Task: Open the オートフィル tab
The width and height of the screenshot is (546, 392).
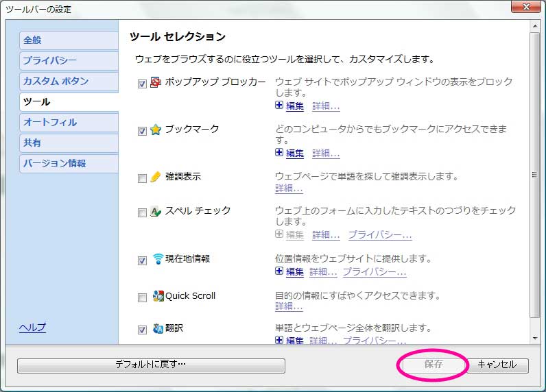Action: coord(68,123)
